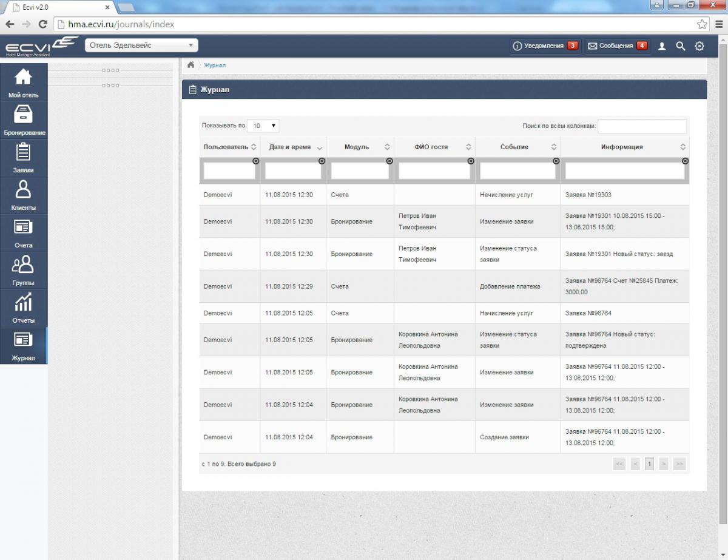Click the 11.08.2015 12:29 date cell

pyautogui.click(x=293, y=286)
